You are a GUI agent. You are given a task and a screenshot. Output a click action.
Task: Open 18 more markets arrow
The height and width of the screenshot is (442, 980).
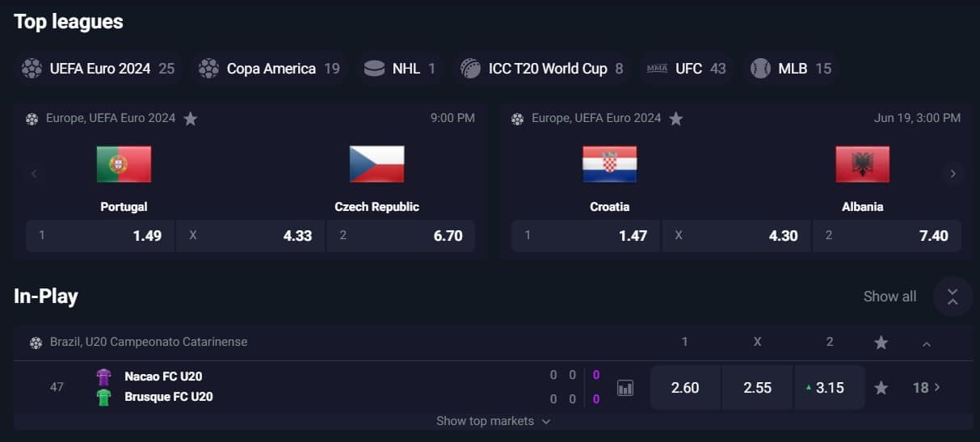pos(927,388)
